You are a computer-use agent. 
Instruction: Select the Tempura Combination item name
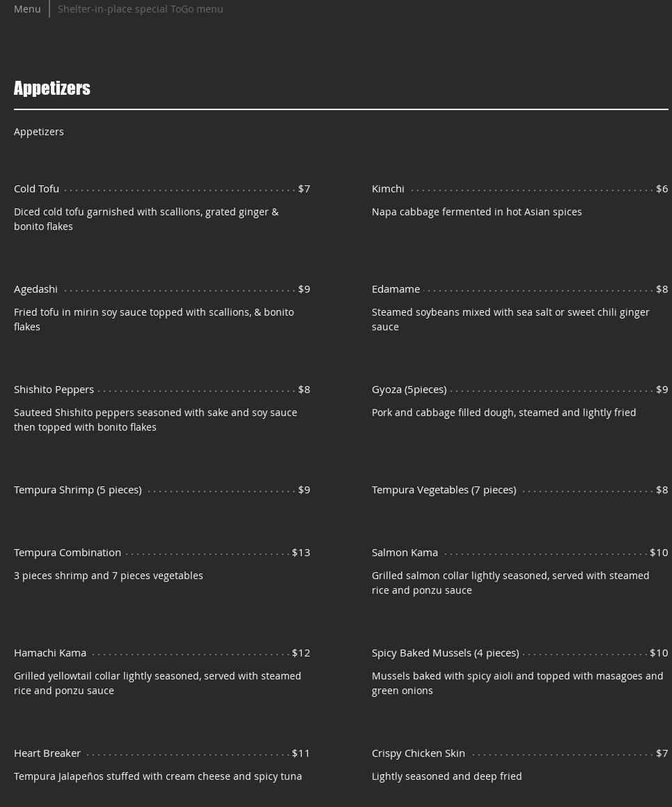(68, 552)
